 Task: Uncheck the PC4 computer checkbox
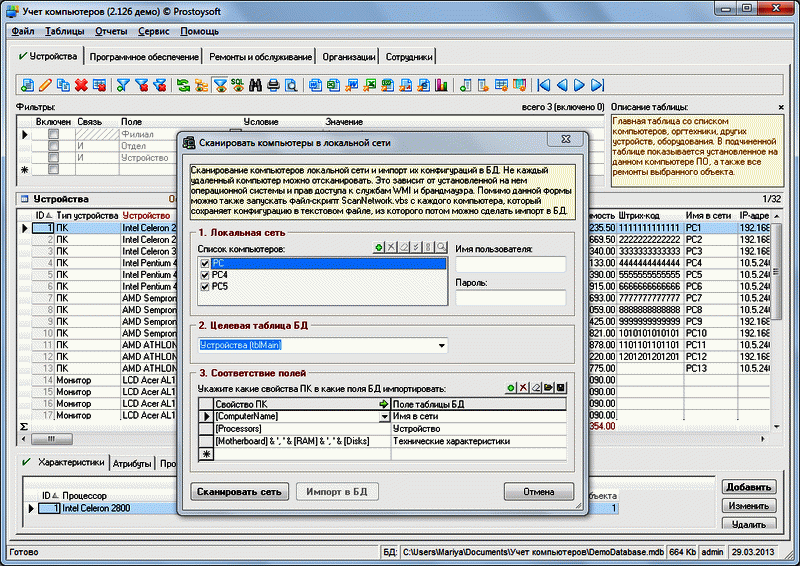tap(205, 275)
